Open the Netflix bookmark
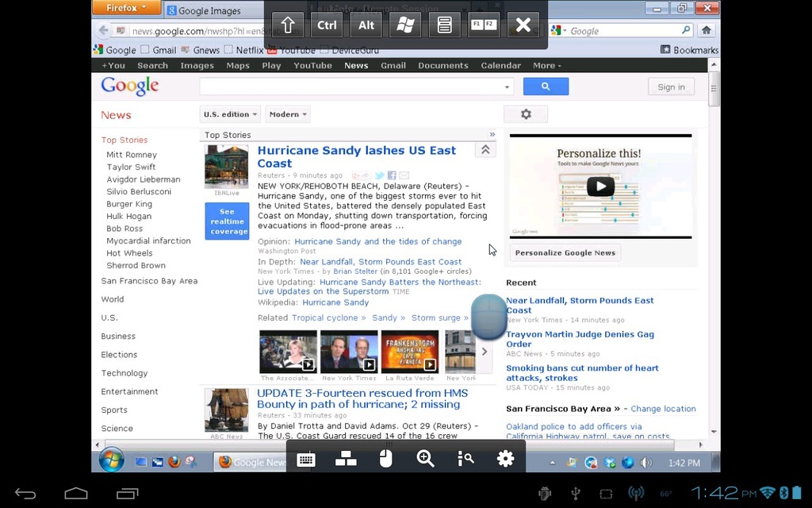The width and height of the screenshot is (812, 508). pos(244,50)
